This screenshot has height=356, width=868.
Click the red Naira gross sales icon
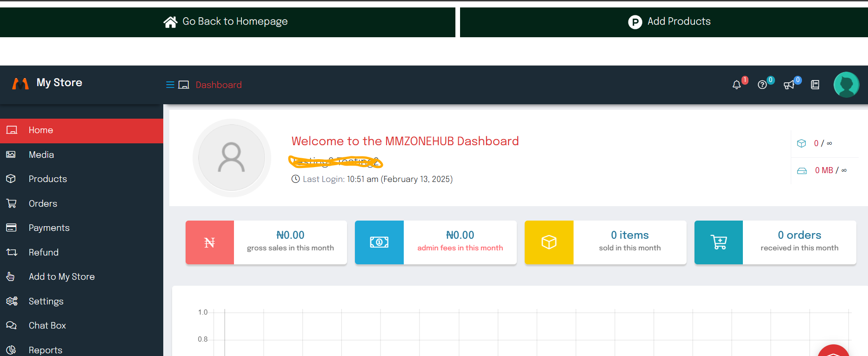210,242
